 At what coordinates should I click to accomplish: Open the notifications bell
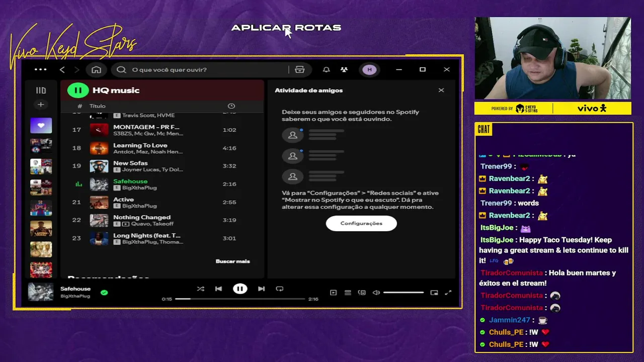(326, 69)
